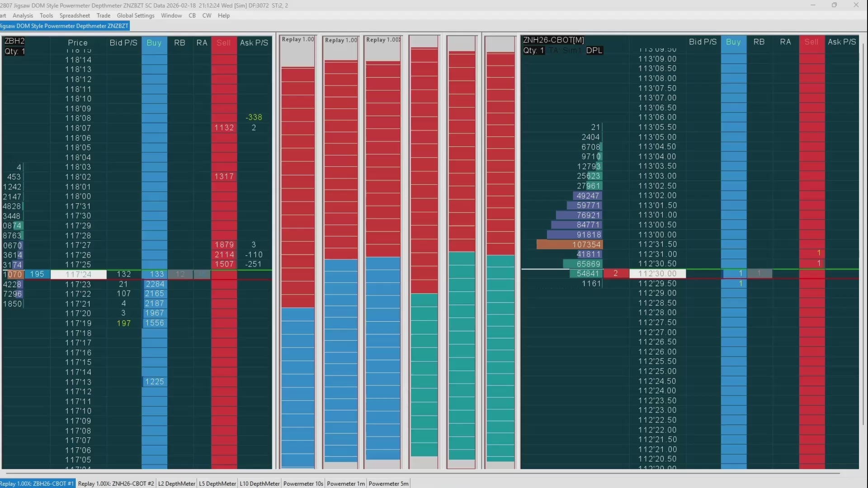Click sell cell 2114 at price 117'26
The height and width of the screenshot is (488, 868).
224,255
